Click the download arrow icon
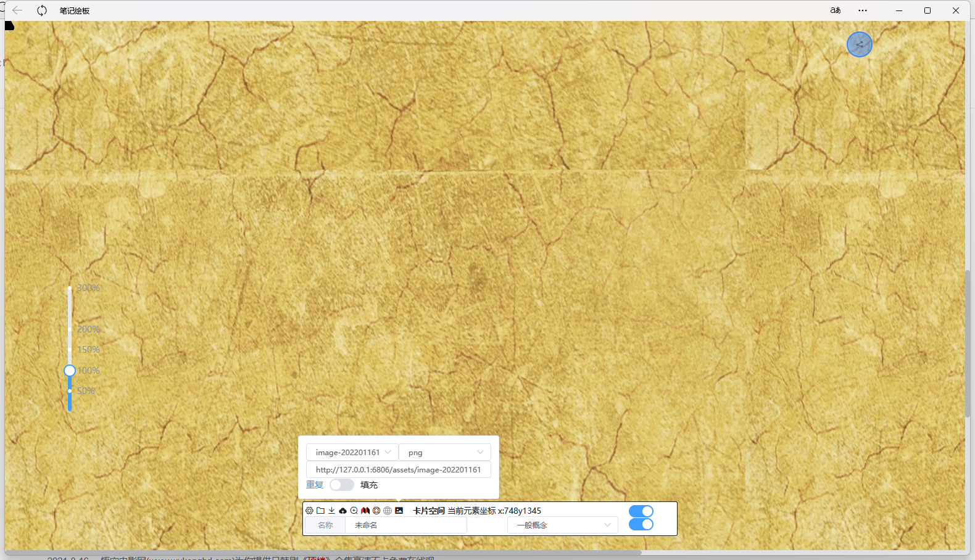This screenshot has width=975, height=560. click(331, 511)
